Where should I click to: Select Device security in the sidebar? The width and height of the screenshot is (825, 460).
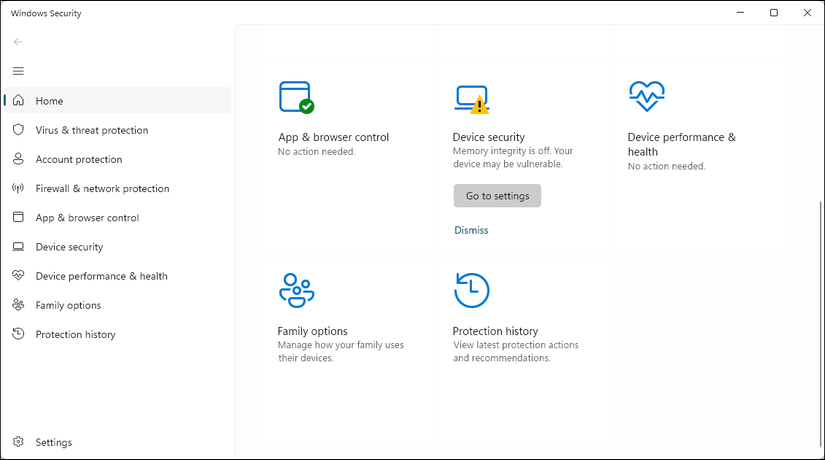pos(69,247)
